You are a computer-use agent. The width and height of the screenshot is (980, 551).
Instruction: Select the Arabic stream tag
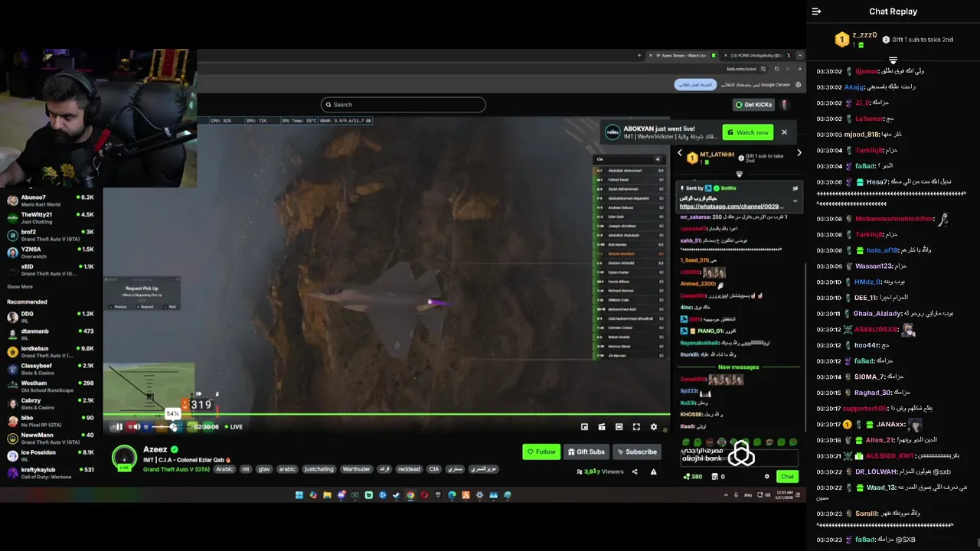[x=224, y=469]
